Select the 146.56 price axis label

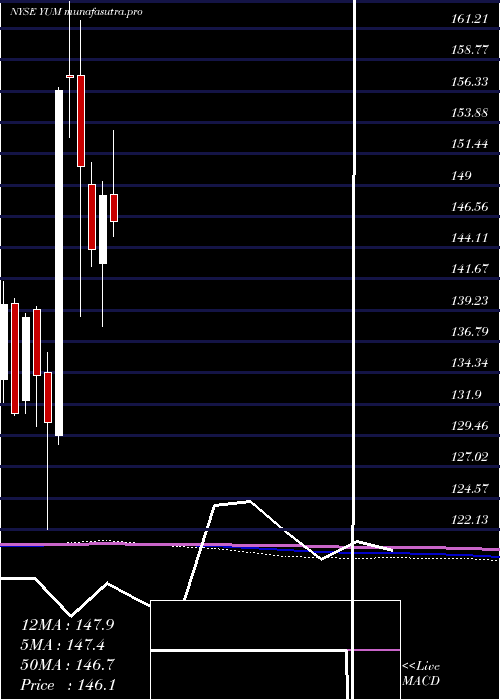click(469, 207)
